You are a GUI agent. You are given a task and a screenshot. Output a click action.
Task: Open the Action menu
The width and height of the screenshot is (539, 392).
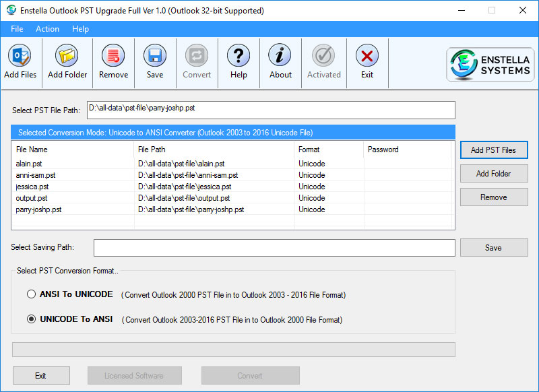coord(47,29)
